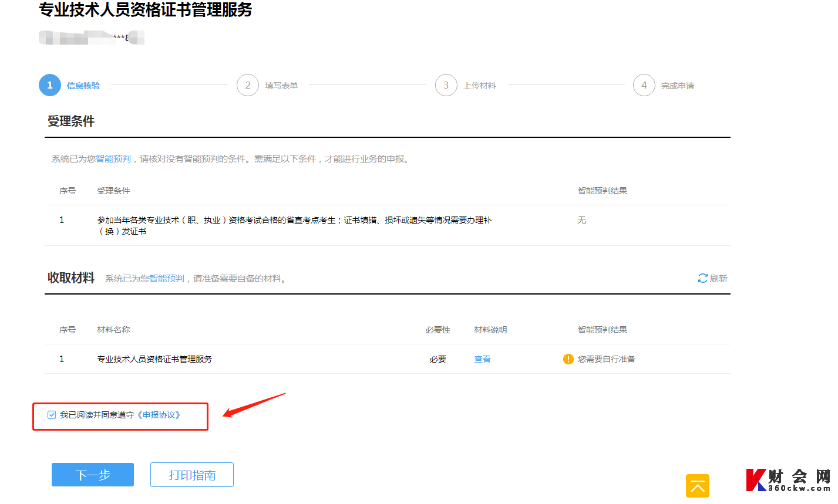
Task: Click the 必要性 column header
Action: [438, 330]
